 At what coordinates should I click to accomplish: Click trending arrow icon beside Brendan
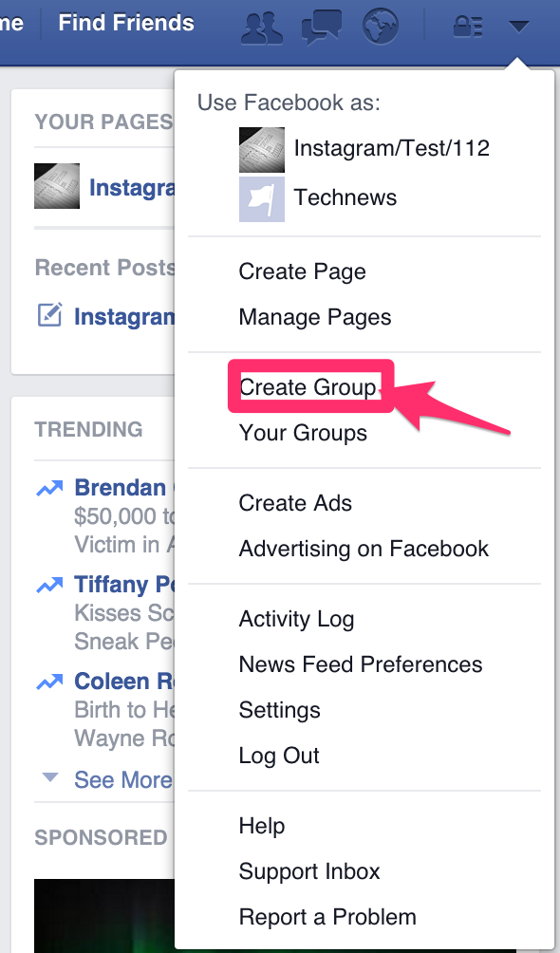point(49,488)
